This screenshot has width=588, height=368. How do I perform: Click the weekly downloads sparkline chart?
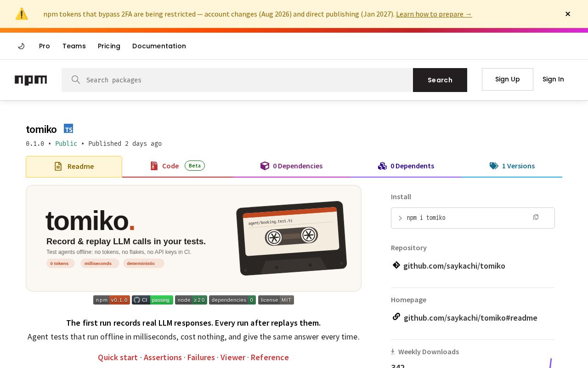pos(550,363)
